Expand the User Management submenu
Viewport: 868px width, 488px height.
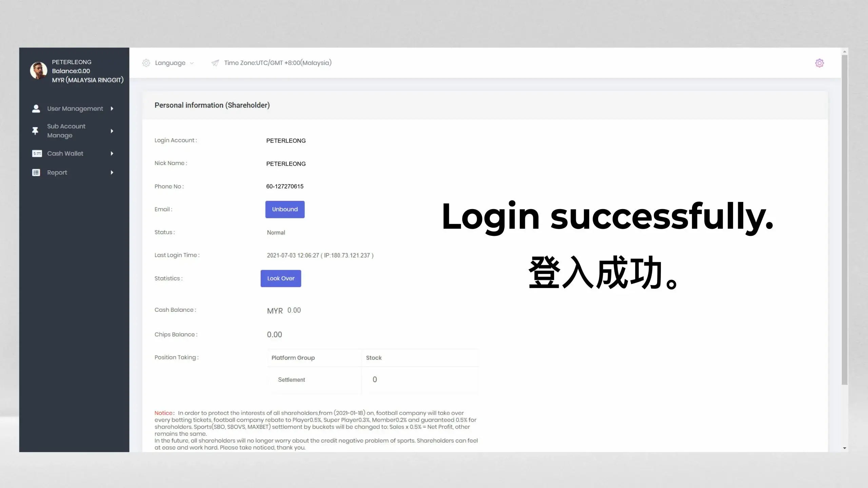[74, 108]
